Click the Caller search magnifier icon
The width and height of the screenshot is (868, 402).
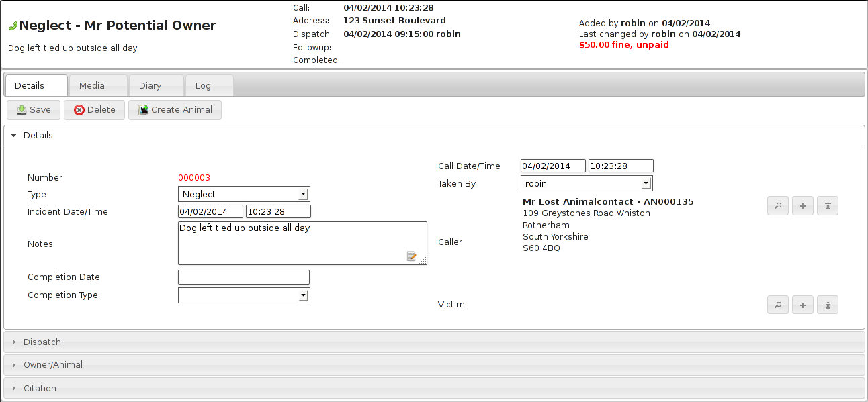pyautogui.click(x=778, y=207)
